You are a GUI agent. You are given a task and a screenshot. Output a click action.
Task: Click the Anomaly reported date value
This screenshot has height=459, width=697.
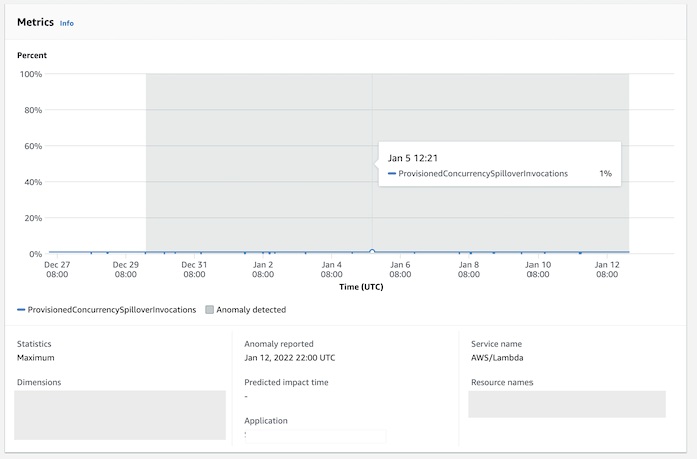click(289, 358)
